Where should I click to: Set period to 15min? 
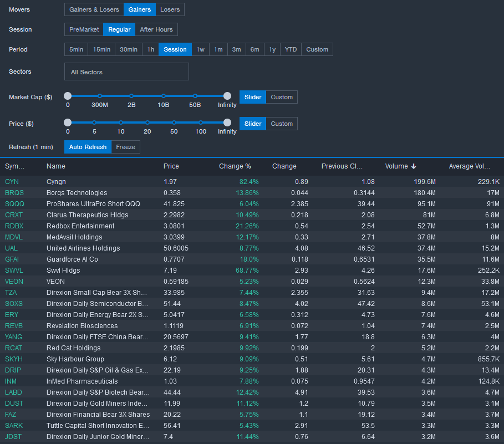pos(101,49)
